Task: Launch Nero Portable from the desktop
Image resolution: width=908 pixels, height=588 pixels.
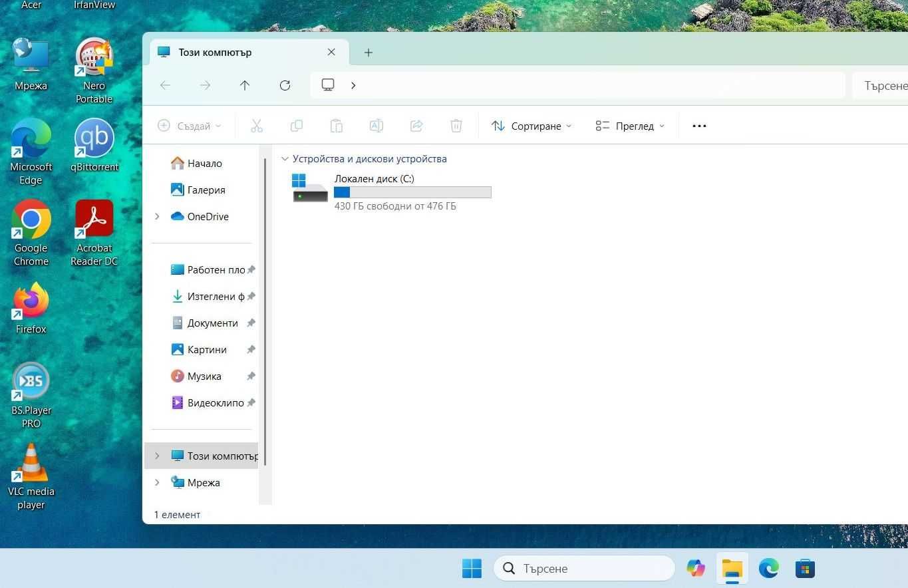Action: click(x=94, y=71)
